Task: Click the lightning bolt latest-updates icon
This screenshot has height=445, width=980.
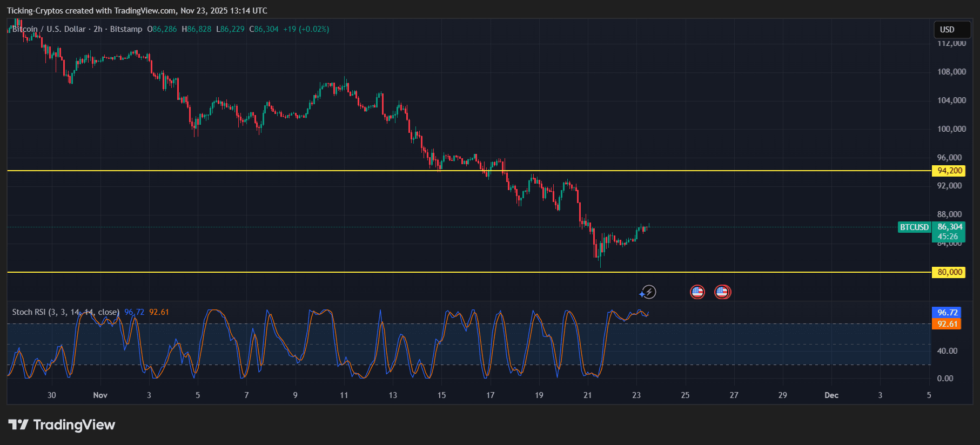Action: (648, 292)
